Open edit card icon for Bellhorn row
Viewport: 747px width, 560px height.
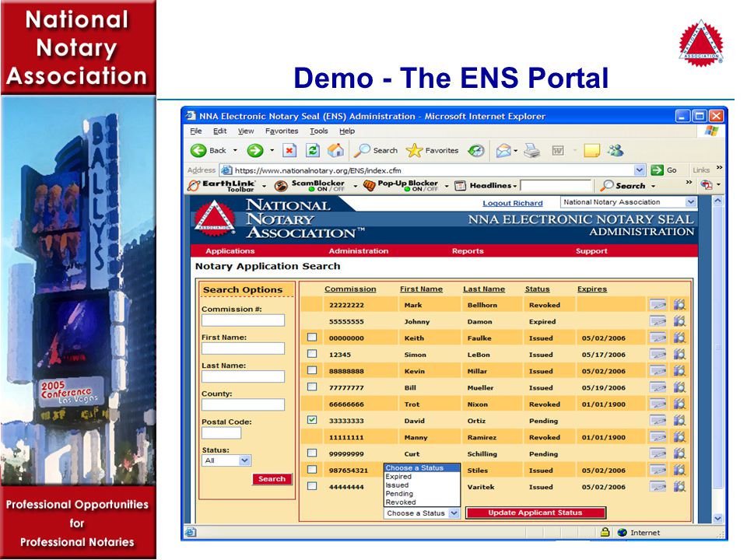658,305
